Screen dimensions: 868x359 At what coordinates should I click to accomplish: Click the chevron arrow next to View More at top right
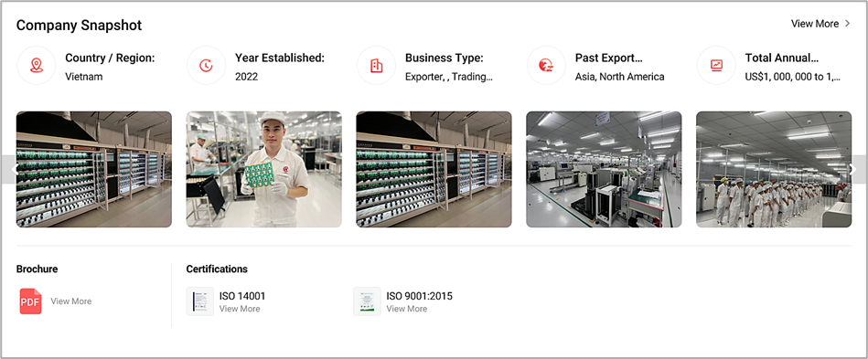click(847, 24)
